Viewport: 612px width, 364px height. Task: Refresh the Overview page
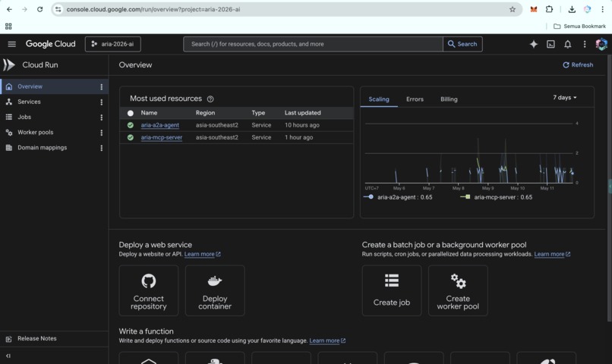[578, 64]
